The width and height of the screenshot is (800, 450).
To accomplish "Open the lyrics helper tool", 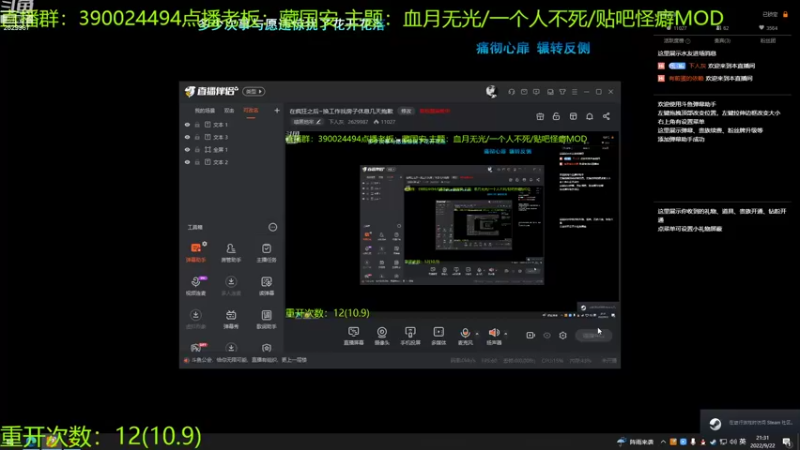I will 266,318.
